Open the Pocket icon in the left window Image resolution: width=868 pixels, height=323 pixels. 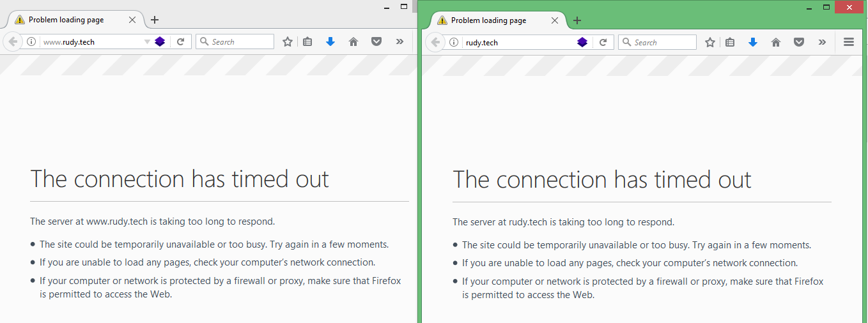click(x=376, y=41)
